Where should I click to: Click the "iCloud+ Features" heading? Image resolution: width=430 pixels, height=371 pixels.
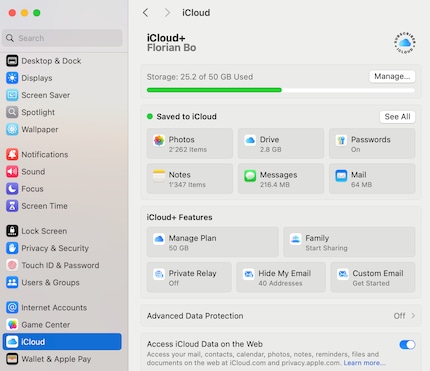coord(180,217)
